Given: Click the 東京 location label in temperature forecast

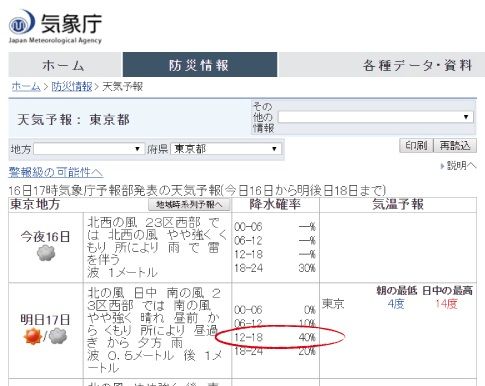Looking at the screenshot, I should coord(333,304).
